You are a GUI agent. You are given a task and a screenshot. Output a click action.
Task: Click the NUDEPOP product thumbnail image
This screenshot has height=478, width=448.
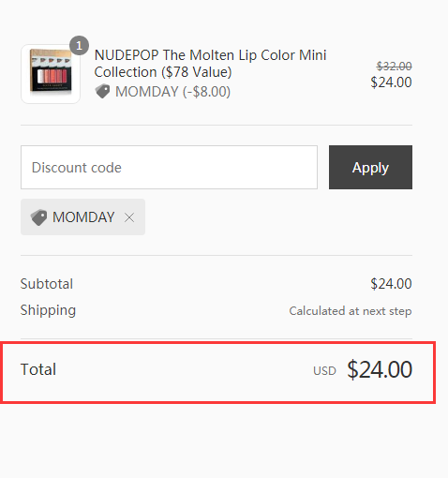click(x=51, y=74)
